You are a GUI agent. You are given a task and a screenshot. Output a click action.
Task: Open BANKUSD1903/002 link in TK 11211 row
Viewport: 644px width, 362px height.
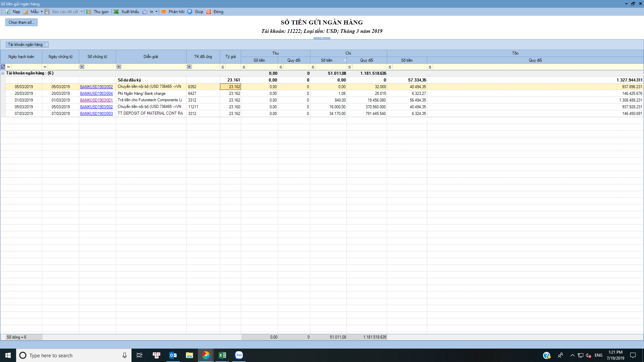[x=97, y=107]
